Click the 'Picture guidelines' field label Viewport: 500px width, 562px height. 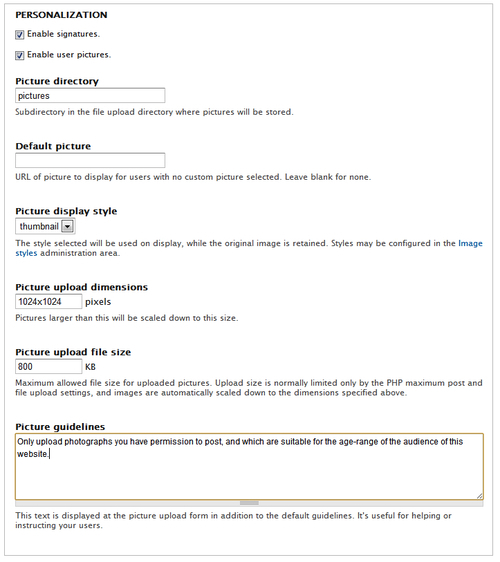tap(60, 427)
